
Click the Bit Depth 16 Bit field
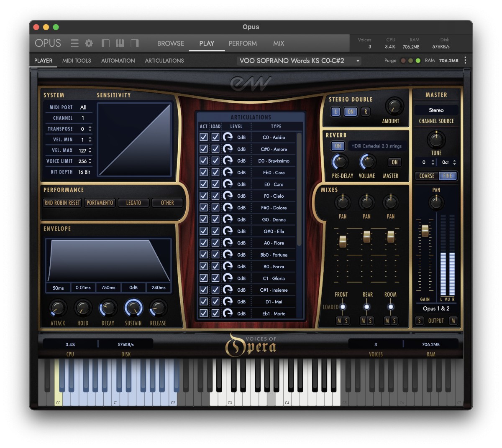[x=84, y=172]
